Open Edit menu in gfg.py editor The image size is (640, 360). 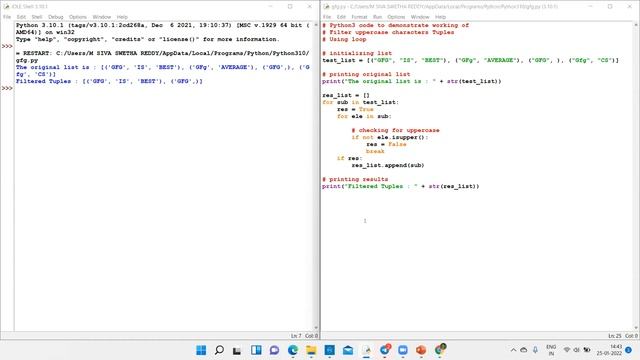point(341,17)
